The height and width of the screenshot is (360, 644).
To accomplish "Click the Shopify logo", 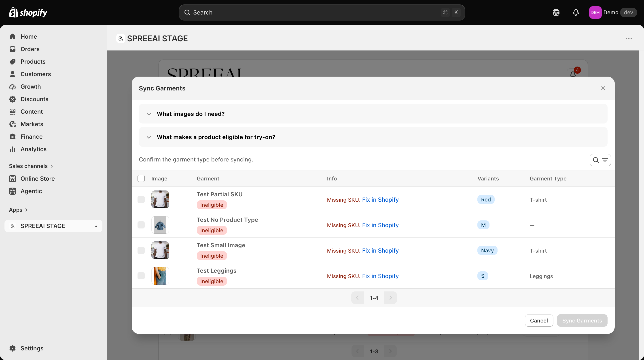I will [x=28, y=13].
